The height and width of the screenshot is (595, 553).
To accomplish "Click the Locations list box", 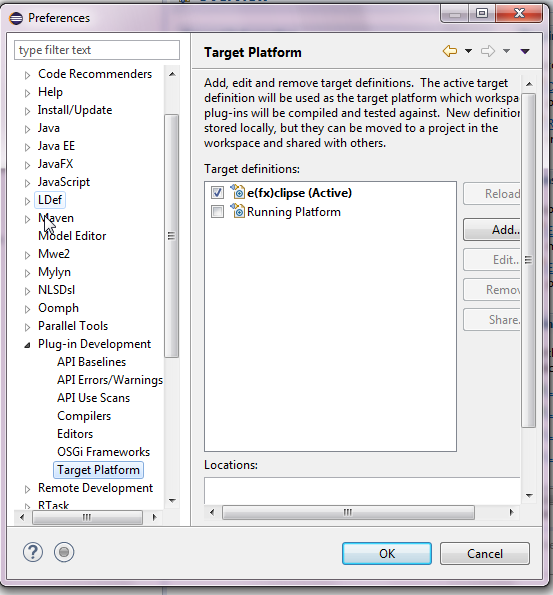I will coord(362,491).
